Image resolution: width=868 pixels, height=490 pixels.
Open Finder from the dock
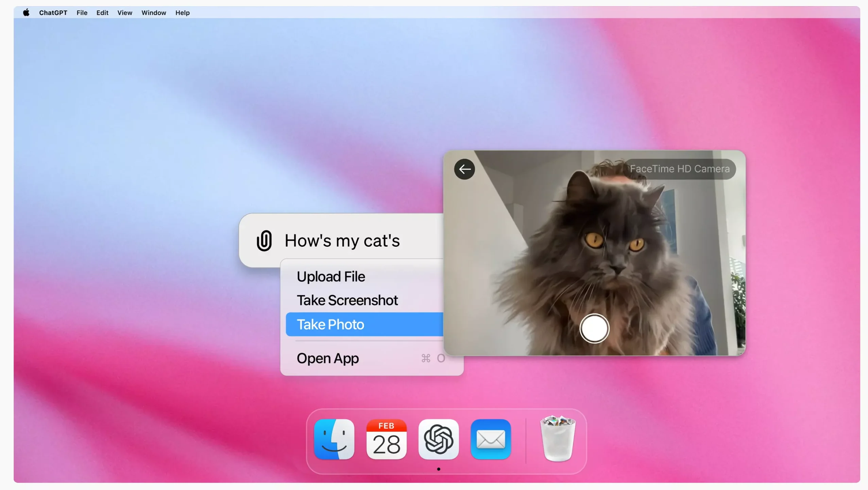click(334, 439)
